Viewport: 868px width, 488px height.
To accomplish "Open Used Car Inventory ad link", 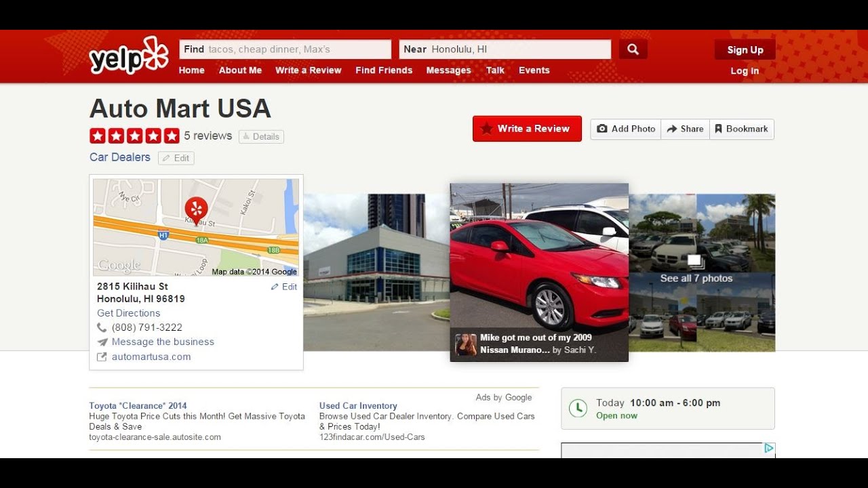I will pyautogui.click(x=358, y=406).
